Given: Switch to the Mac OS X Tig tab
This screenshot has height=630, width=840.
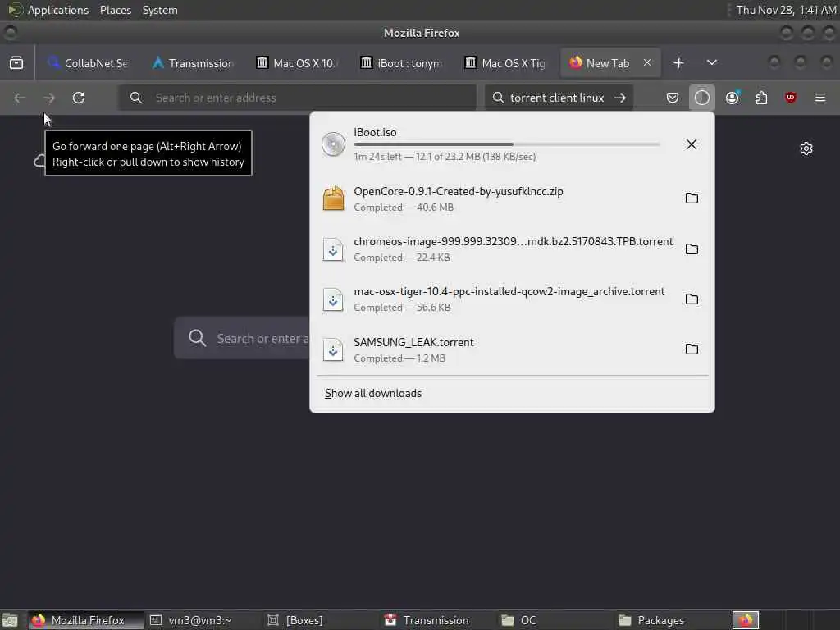Looking at the screenshot, I should pyautogui.click(x=505, y=63).
